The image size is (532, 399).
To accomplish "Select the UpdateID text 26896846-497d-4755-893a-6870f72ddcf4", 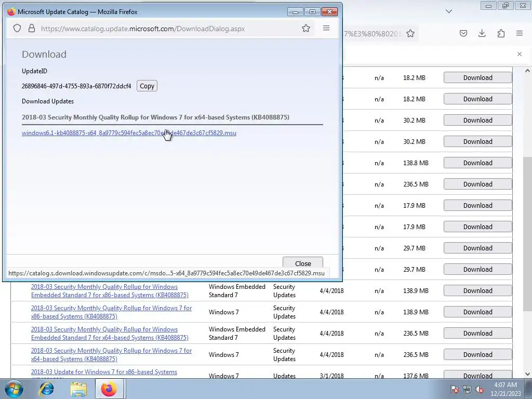I will [76, 86].
